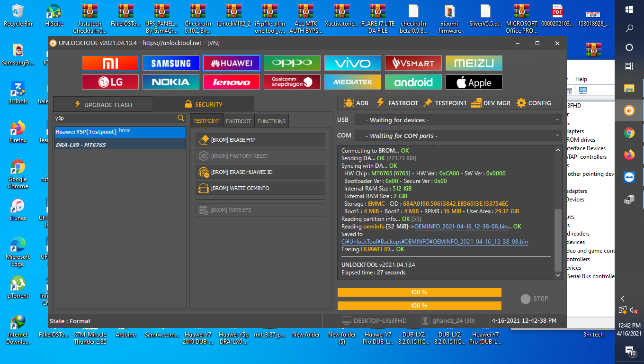This screenshot has width=644, height=364.
Task: Click the STOP button
Action: 534,299
